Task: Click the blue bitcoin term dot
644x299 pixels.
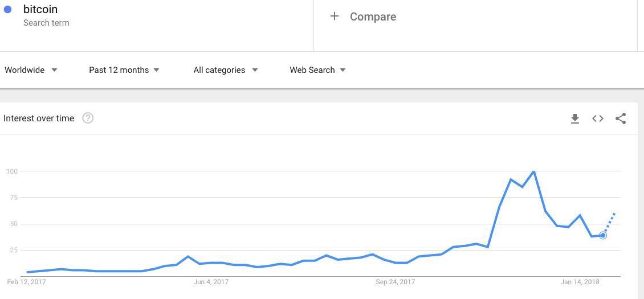Action: tap(8, 10)
